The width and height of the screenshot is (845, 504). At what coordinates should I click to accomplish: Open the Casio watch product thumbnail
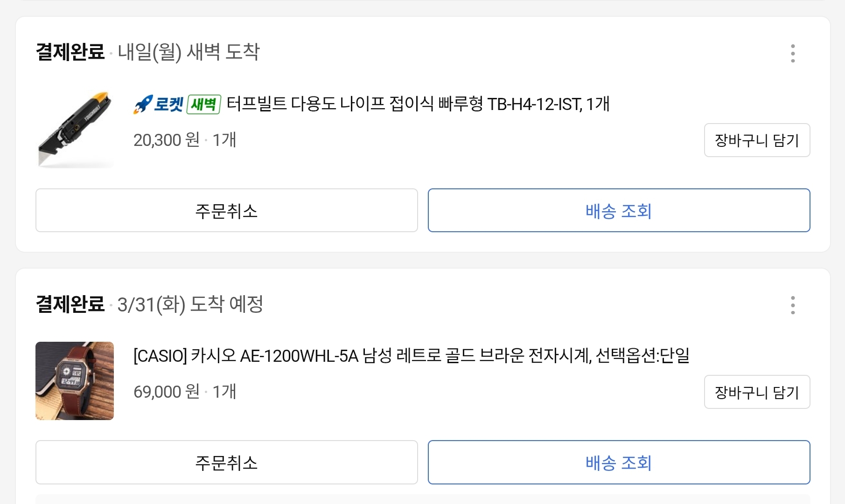click(75, 381)
